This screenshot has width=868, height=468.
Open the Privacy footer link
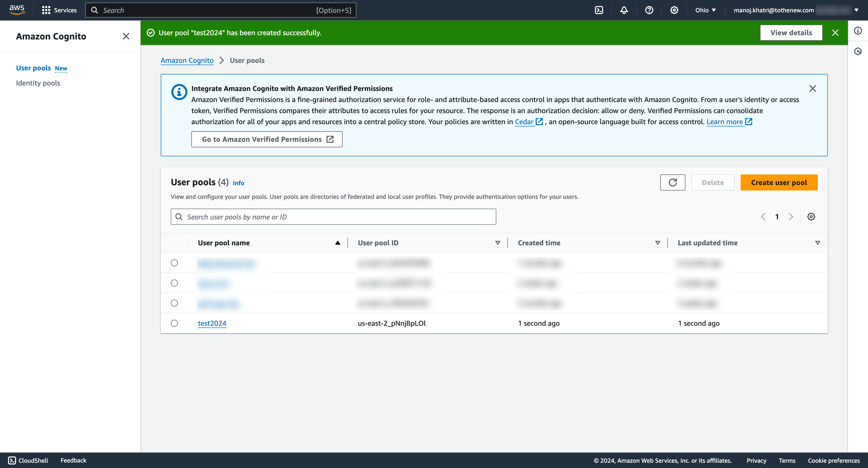756,460
